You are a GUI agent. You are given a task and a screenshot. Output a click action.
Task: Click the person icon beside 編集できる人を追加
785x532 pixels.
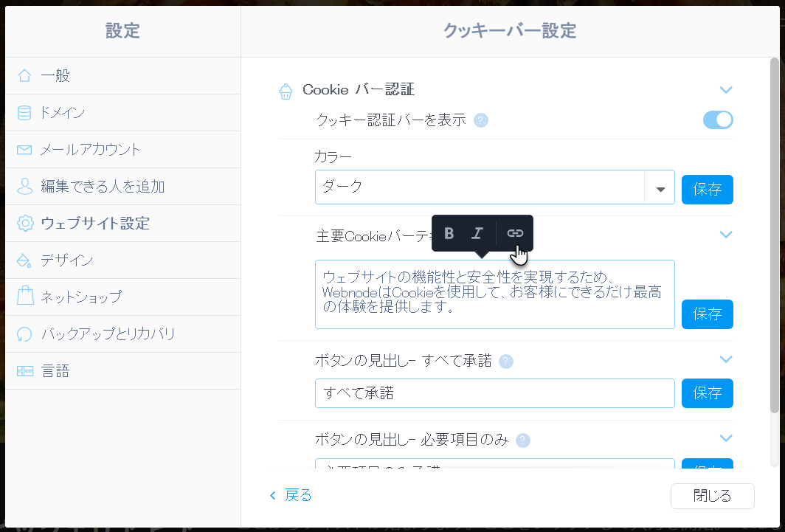coord(24,186)
